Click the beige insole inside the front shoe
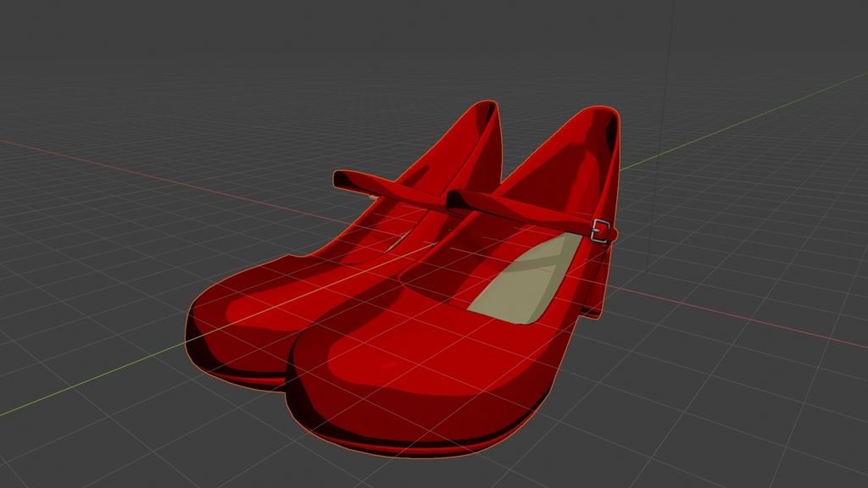Image resolution: width=868 pixels, height=488 pixels. click(526, 281)
